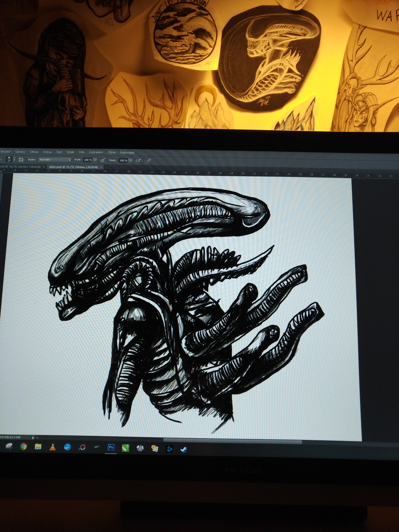Image resolution: width=399 pixels, height=532 pixels.
Task: Close the 16,7% Vrstva 1 document tab
Action: tap(44, 166)
